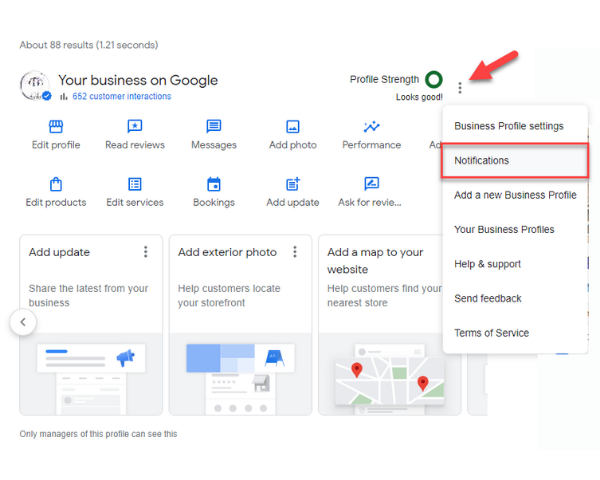Open three-dot menu on Add exterior photo card
Image resolution: width=600 pixels, height=480 pixels.
295,252
